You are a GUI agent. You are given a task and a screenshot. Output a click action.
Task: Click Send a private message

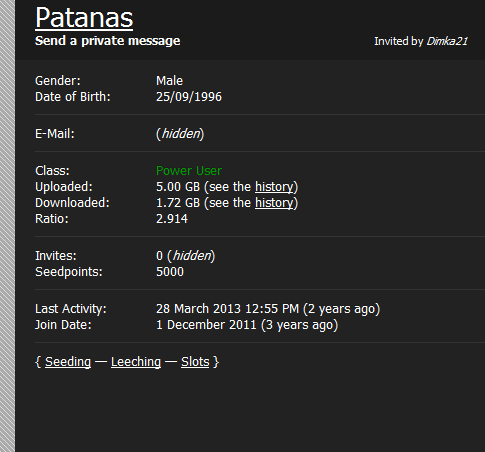coord(108,41)
